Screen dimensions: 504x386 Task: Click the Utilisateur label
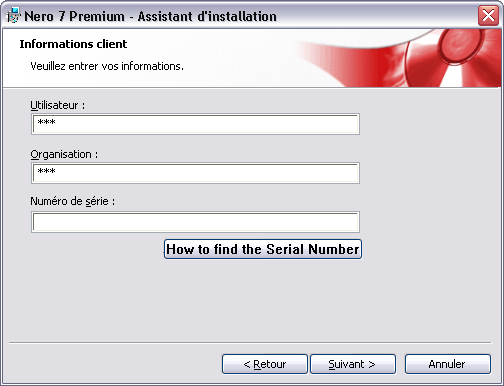(57, 105)
